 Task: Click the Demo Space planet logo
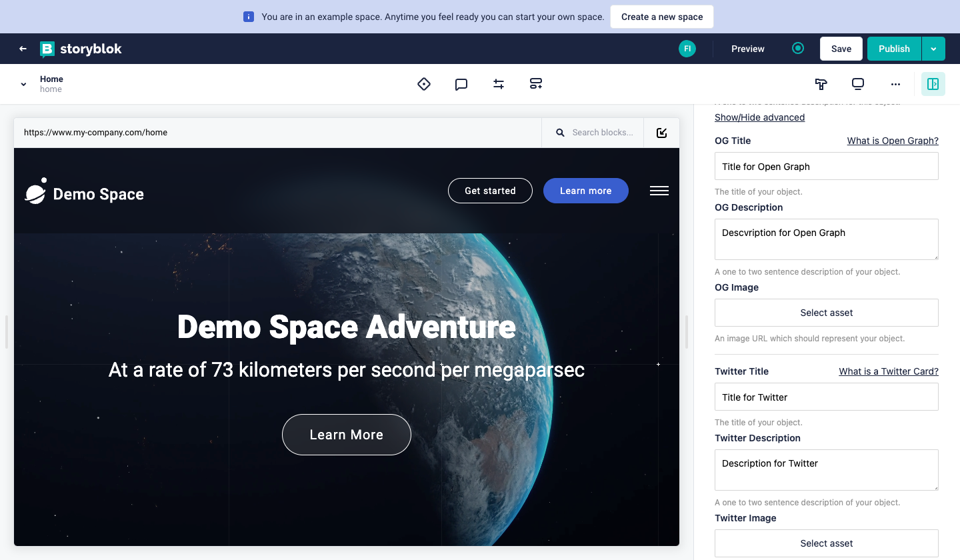[x=84, y=192]
